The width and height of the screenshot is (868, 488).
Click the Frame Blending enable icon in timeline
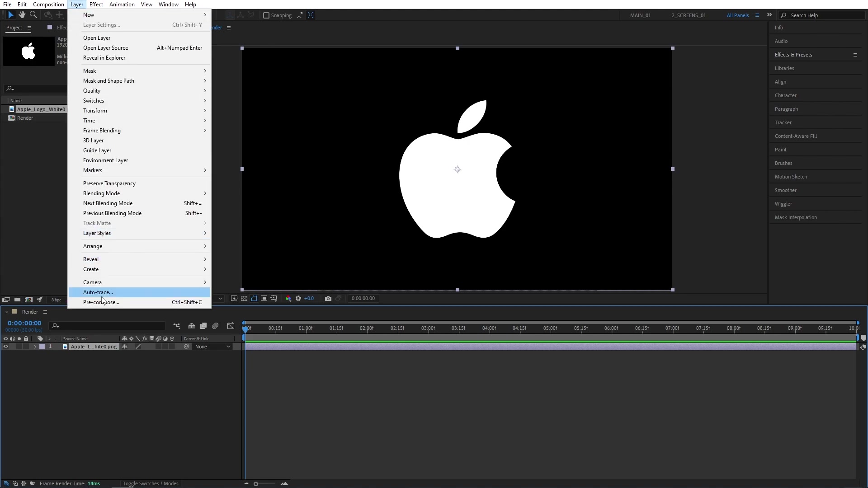point(203,326)
